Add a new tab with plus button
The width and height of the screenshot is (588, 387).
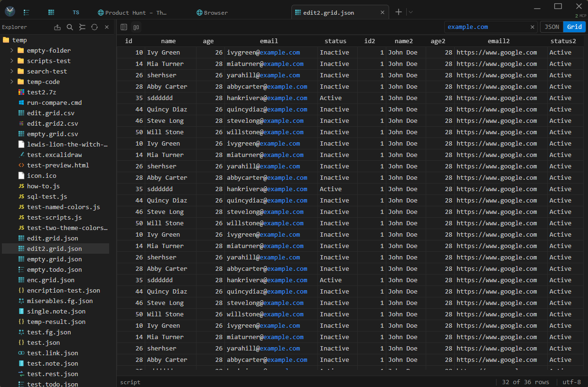399,12
